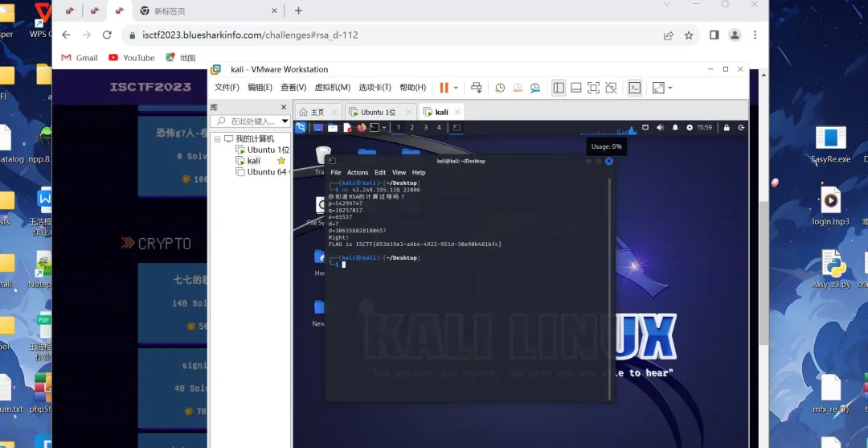This screenshot has height=448, width=868.
Task: Enter VMware full screen mode
Action: click(x=593, y=88)
